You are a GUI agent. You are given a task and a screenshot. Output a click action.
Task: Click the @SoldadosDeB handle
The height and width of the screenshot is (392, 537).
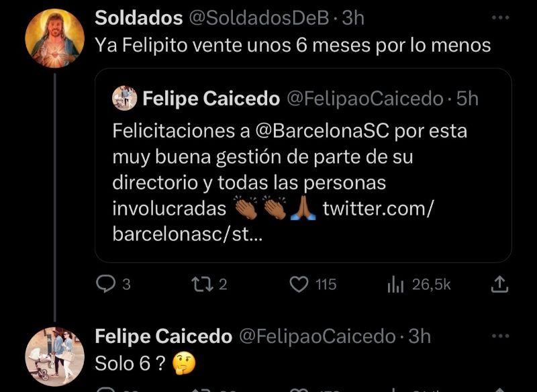tap(260, 18)
